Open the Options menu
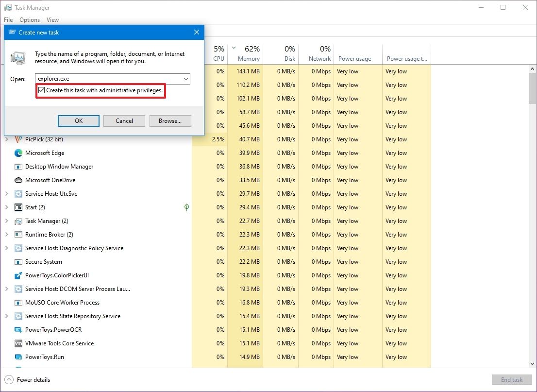The width and height of the screenshot is (537, 392). (x=29, y=20)
